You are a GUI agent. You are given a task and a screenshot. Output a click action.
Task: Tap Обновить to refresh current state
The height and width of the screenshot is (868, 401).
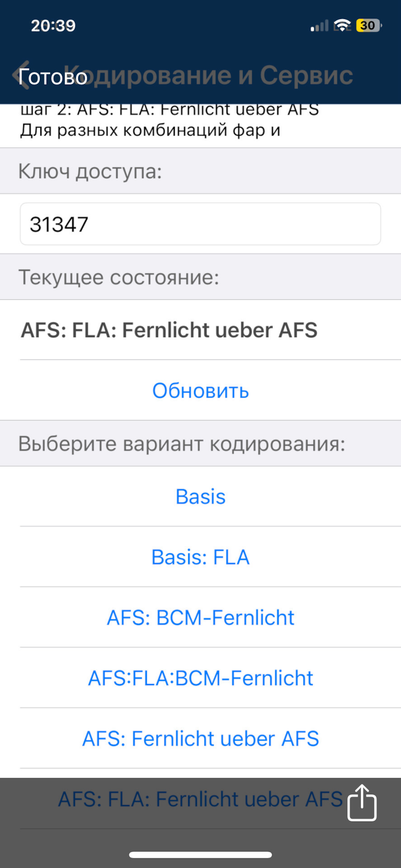coord(200,391)
